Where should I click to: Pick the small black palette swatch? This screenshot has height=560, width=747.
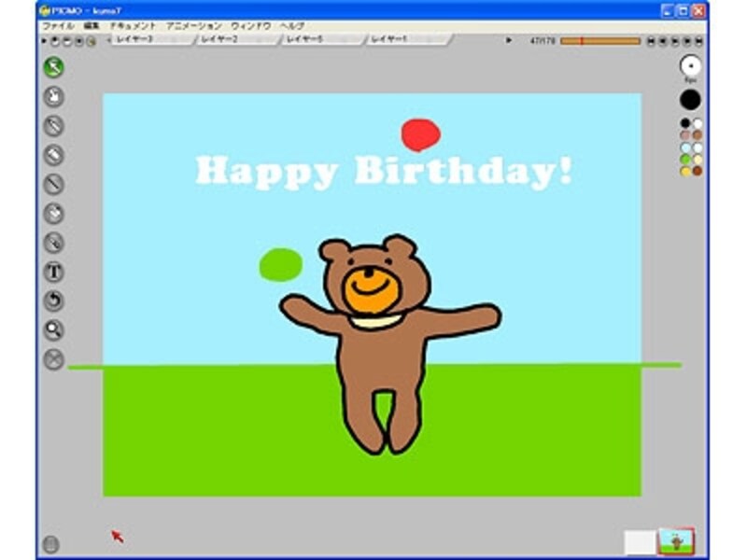685,123
